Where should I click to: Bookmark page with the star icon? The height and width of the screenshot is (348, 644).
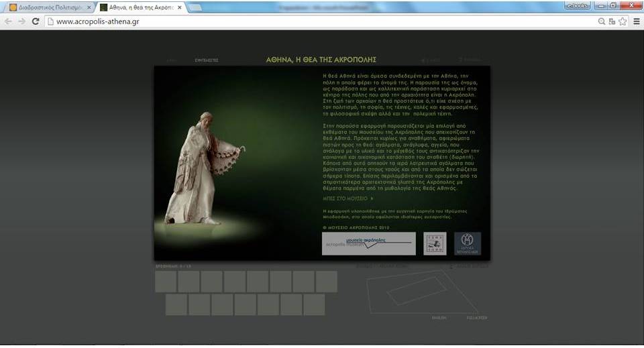(623, 21)
